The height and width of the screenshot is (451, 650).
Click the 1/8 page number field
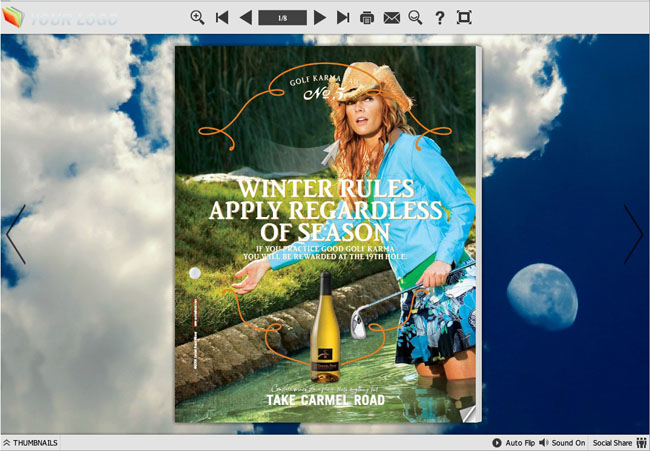coord(283,18)
